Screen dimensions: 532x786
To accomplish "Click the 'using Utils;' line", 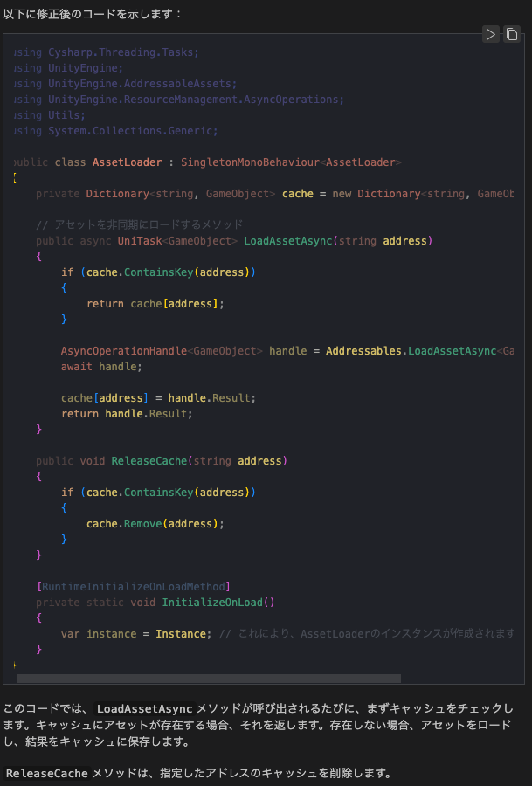I will tap(49, 114).
